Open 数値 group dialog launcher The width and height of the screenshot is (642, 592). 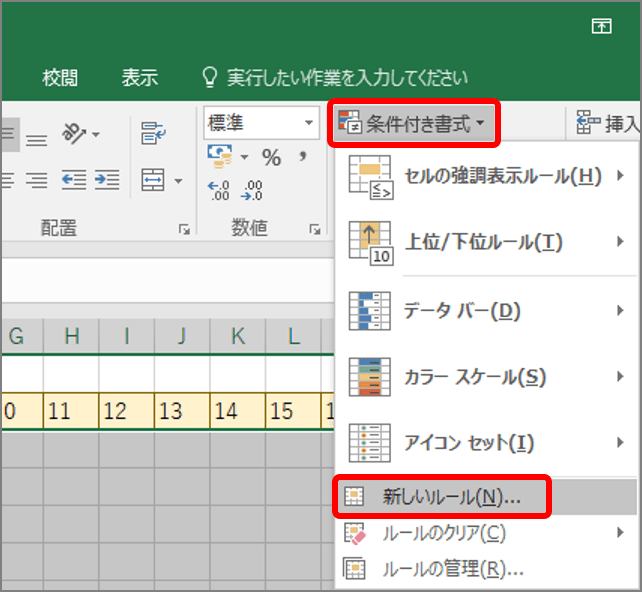pyautogui.click(x=315, y=229)
